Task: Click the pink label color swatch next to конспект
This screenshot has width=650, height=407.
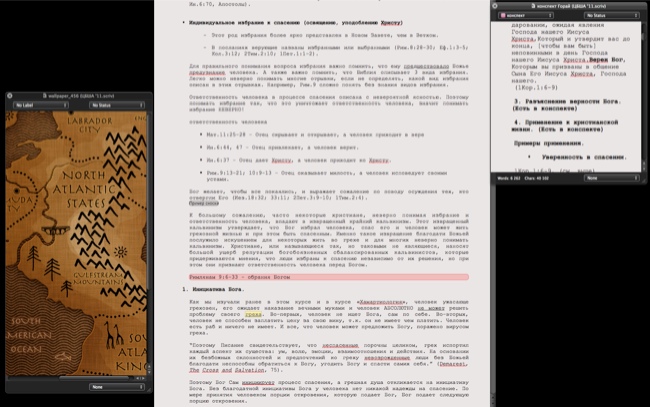Action: 503,15
